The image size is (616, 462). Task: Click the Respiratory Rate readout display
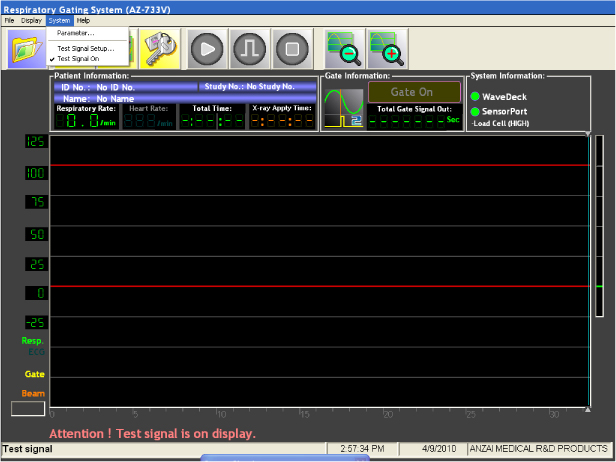tap(85, 122)
